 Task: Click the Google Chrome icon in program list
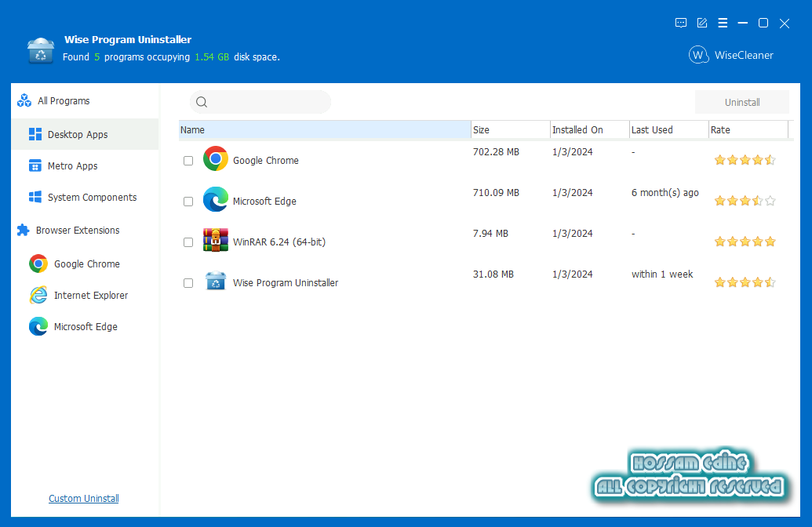[216, 158]
